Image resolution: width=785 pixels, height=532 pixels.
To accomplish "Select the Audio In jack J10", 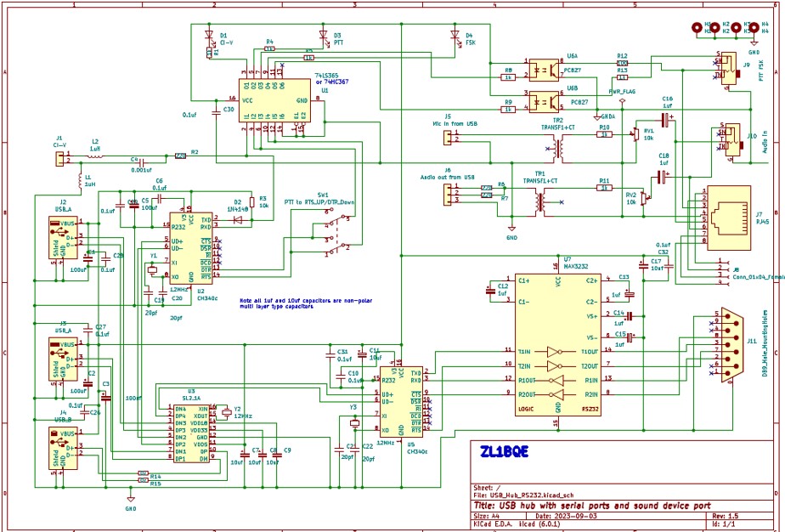I will (730, 141).
